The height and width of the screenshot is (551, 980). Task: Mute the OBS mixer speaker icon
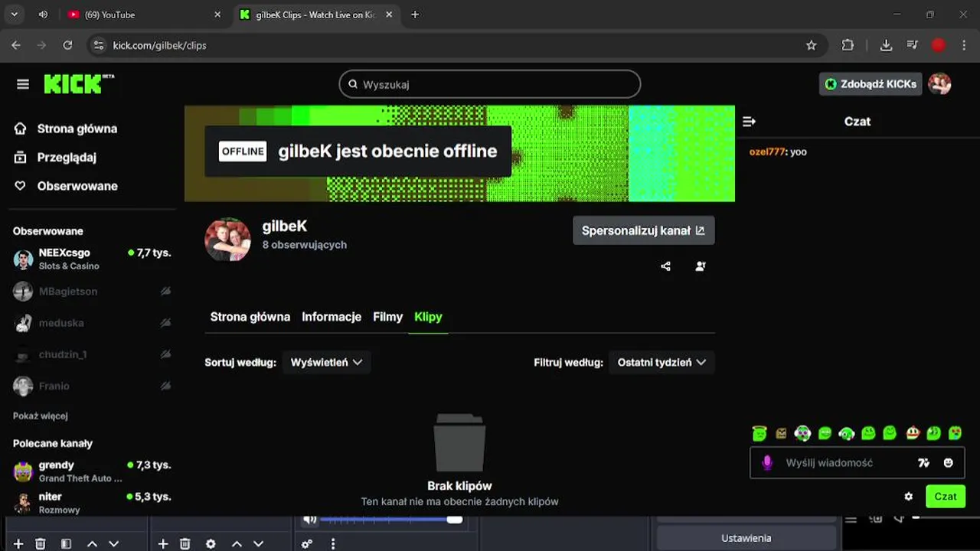pos(309,519)
